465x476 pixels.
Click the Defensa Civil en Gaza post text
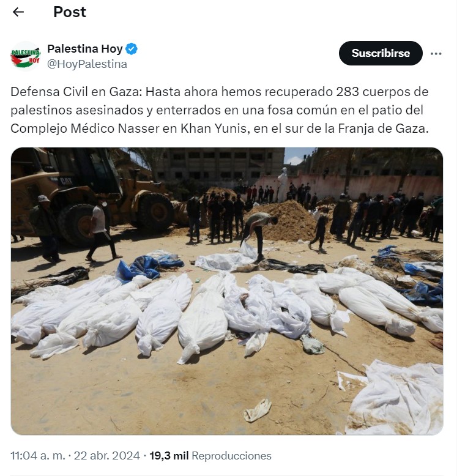tap(220, 110)
